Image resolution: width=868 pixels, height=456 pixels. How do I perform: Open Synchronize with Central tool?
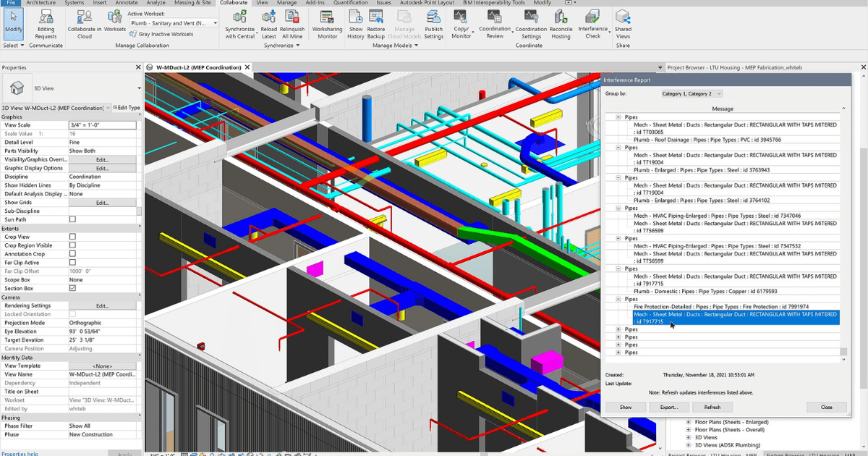click(239, 17)
